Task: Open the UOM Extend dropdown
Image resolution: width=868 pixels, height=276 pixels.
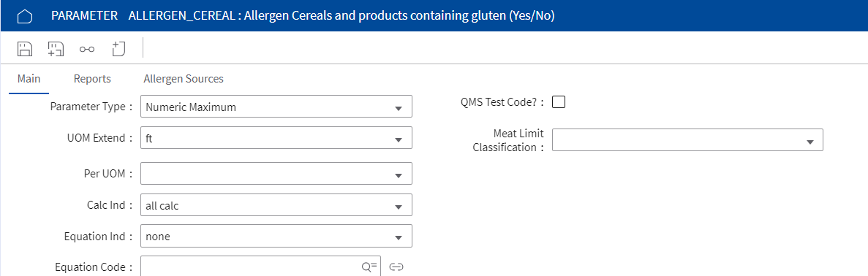Action: point(276,138)
